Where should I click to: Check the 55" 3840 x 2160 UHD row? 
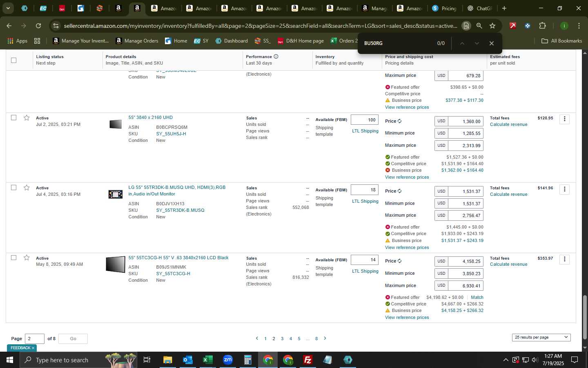pos(13,117)
